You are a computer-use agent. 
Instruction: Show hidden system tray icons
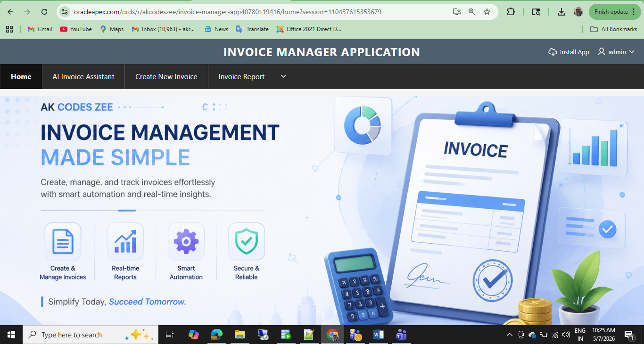pos(509,335)
